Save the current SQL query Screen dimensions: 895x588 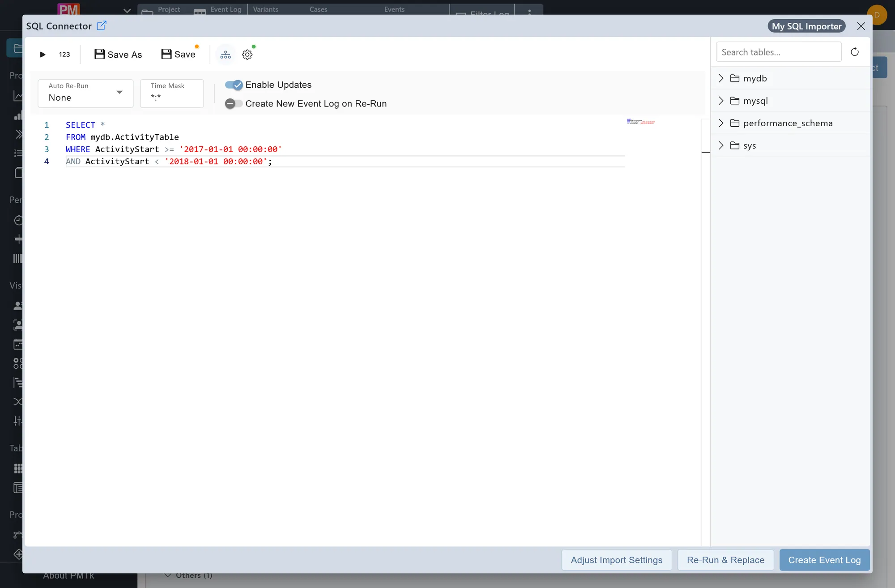point(178,55)
